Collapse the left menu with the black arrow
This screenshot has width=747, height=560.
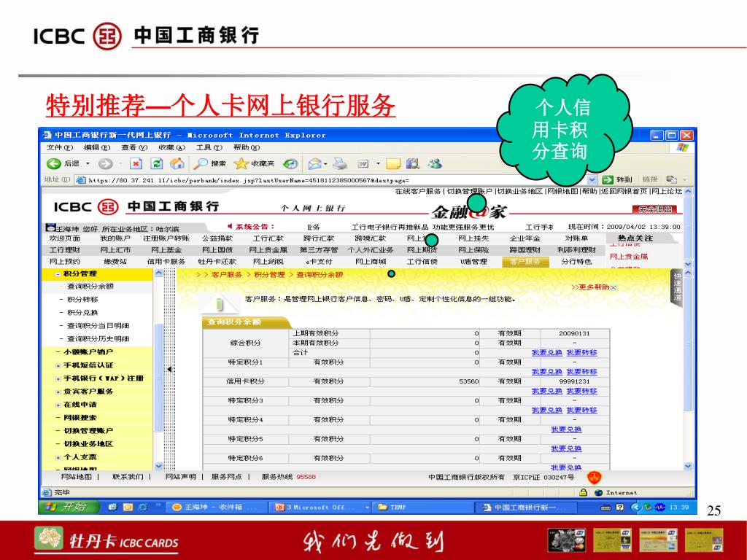(x=169, y=369)
